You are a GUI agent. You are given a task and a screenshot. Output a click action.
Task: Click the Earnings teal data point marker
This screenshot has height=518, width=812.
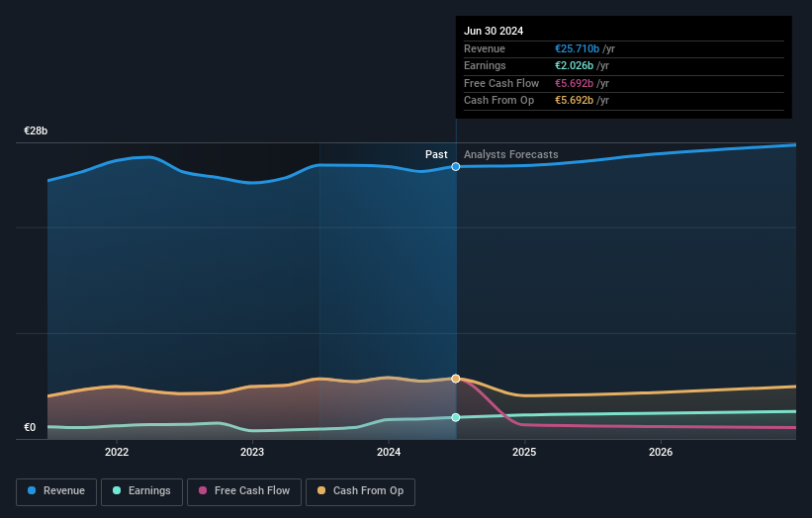point(456,417)
